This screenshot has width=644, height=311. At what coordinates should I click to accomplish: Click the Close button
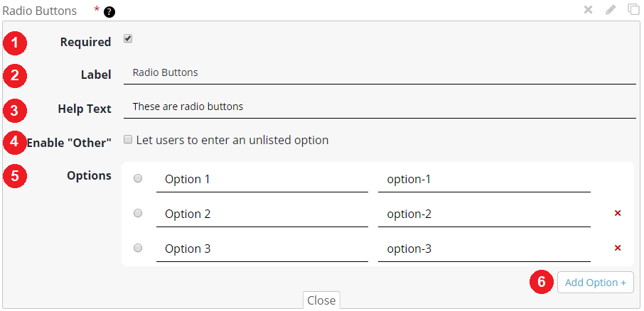(321, 300)
